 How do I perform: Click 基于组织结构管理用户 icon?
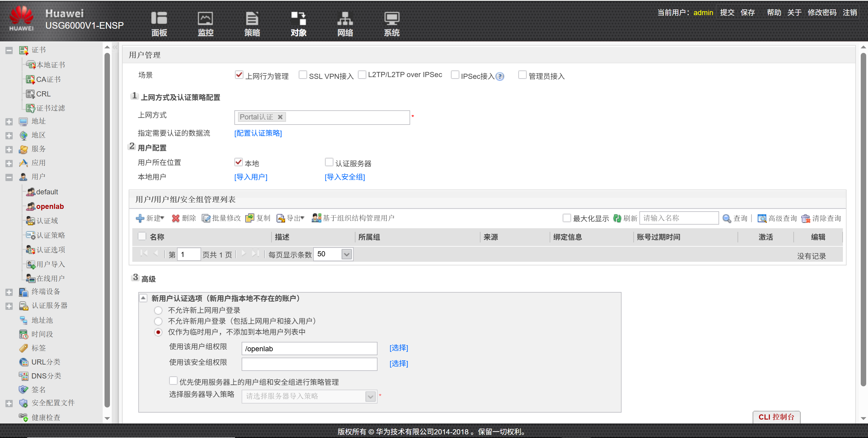pos(354,218)
